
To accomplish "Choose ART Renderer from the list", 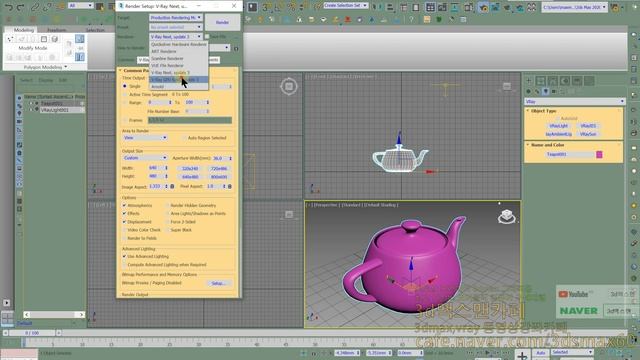I will 179,51.
